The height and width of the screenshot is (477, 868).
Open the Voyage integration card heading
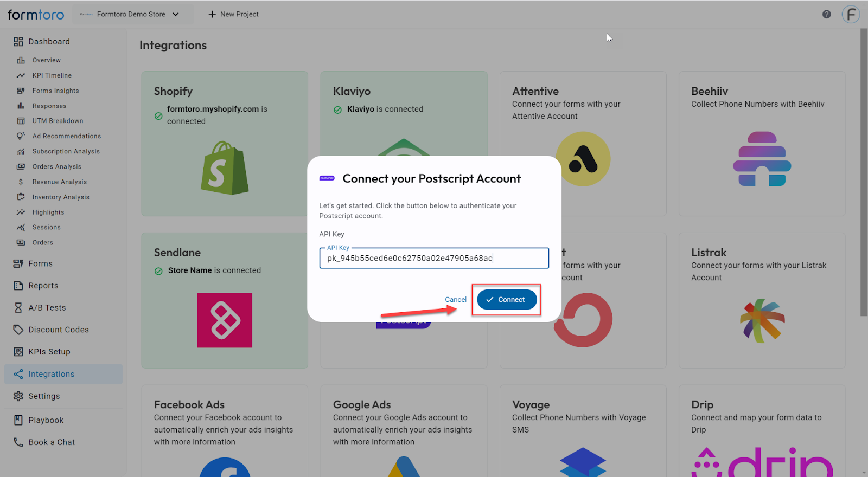pos(531,405)
